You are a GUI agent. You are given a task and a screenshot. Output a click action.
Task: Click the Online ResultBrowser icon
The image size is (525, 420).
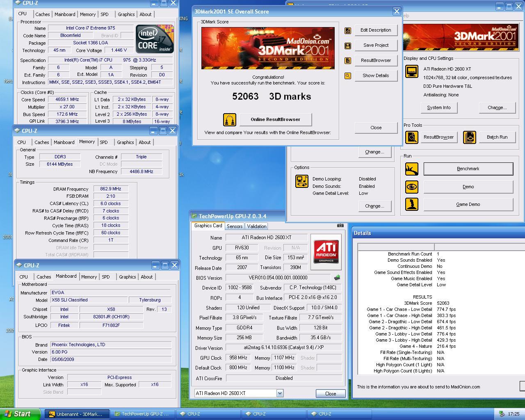(x=230, y=120)
